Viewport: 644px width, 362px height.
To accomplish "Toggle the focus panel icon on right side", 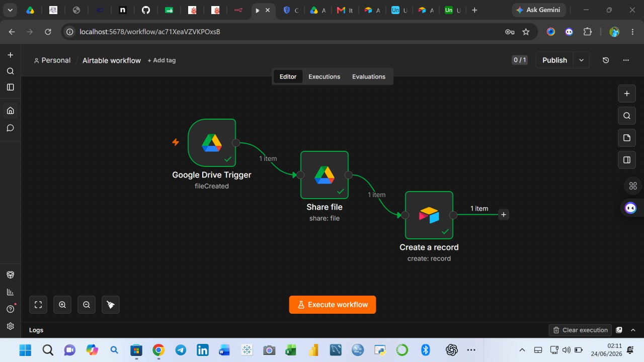I will point(626,160).
